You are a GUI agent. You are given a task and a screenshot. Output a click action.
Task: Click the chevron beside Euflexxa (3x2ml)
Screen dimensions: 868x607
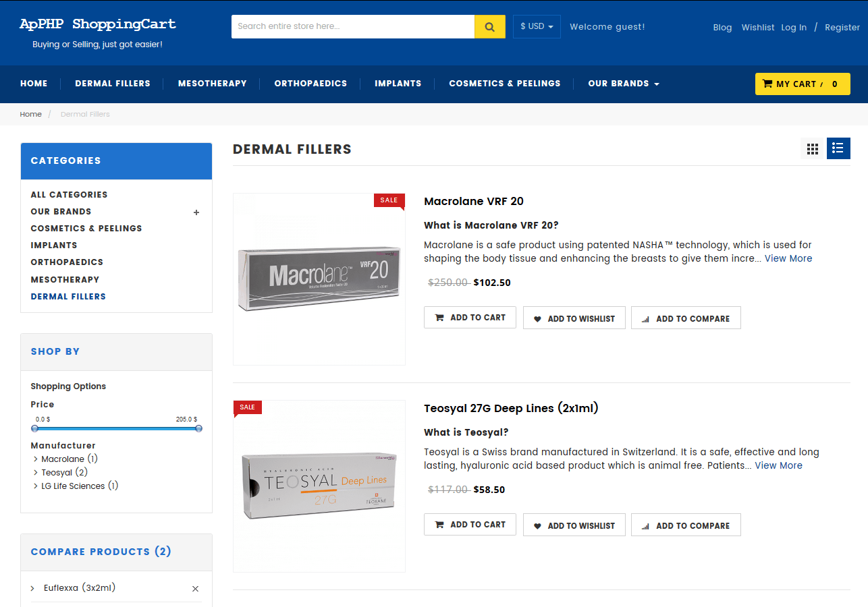coord(32,589)
